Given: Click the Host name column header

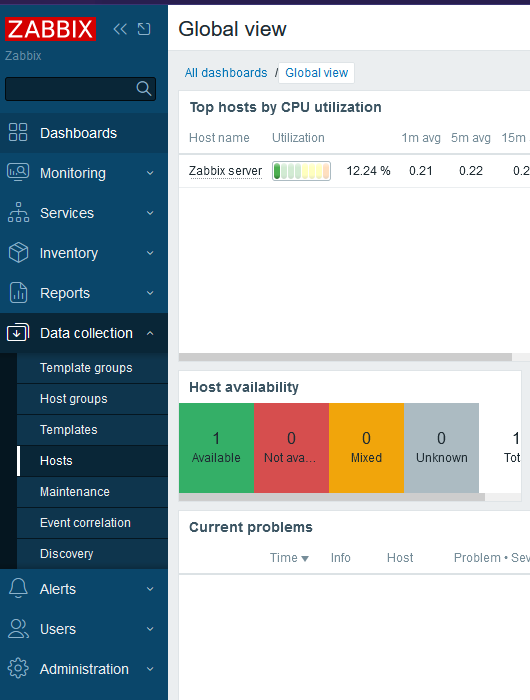Looking at the screenshot, I should [219, 138].
